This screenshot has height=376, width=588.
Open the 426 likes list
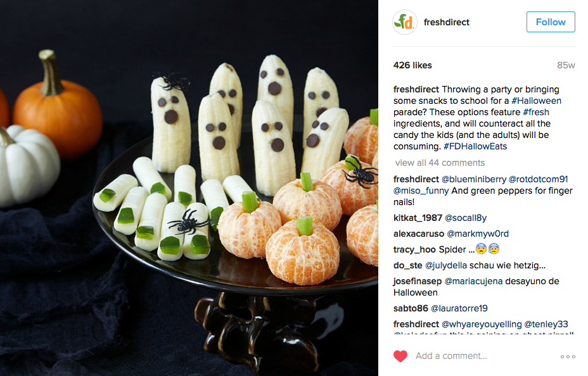[412, 65]
